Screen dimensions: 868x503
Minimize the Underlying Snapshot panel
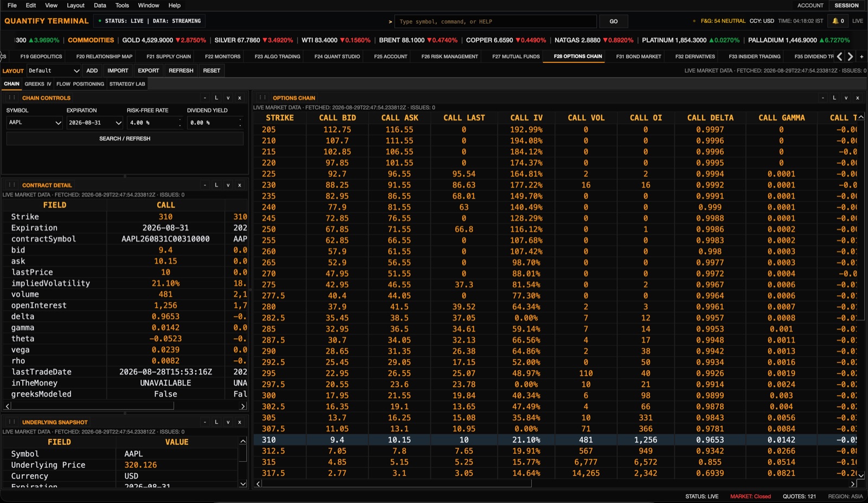click(205, 422)
